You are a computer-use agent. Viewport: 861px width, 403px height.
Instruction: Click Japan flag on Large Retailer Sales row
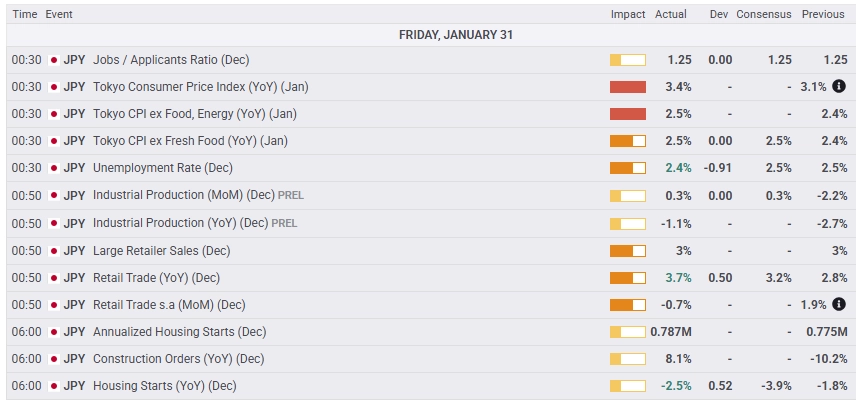54,251
